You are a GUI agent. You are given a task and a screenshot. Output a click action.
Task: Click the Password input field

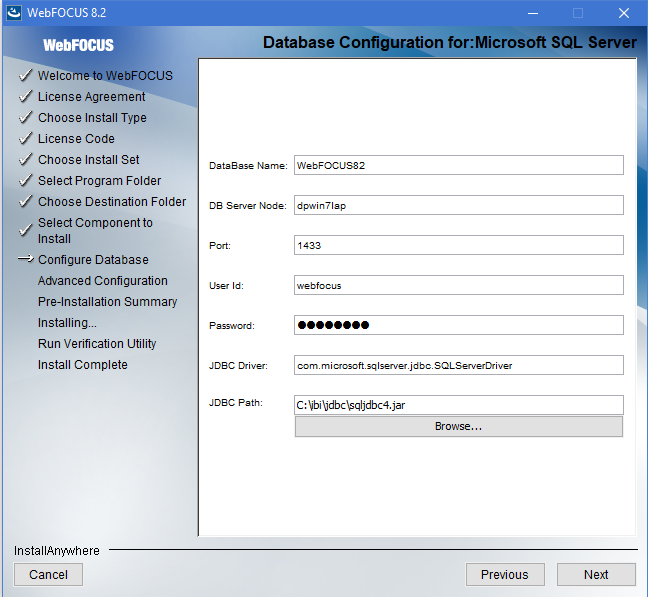tap(458, 325)
